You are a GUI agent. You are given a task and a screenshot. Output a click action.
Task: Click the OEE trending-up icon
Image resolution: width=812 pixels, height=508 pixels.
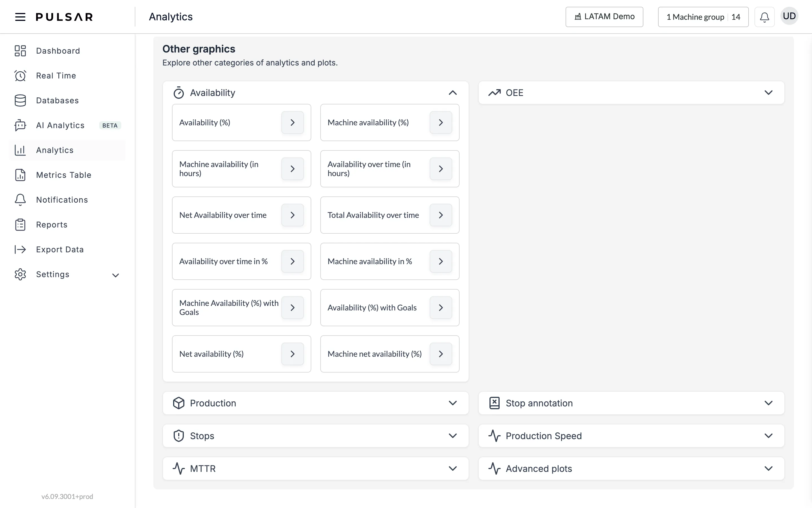point(494,92)
